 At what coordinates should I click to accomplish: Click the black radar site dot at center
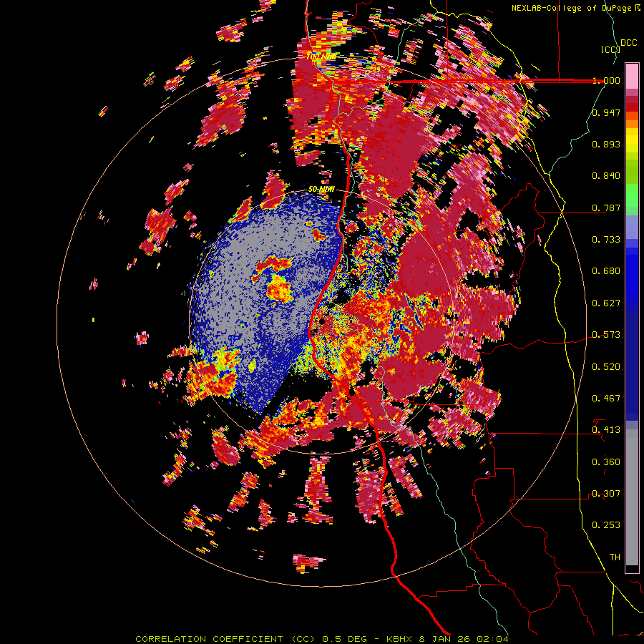[321, 321]
